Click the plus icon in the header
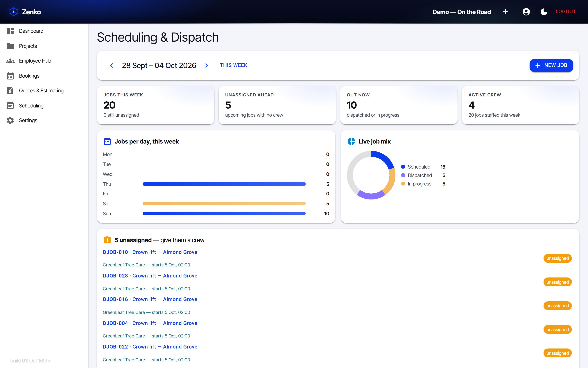Image resolution: width=588 pixels, height=368 pixels. coord(506,12)
